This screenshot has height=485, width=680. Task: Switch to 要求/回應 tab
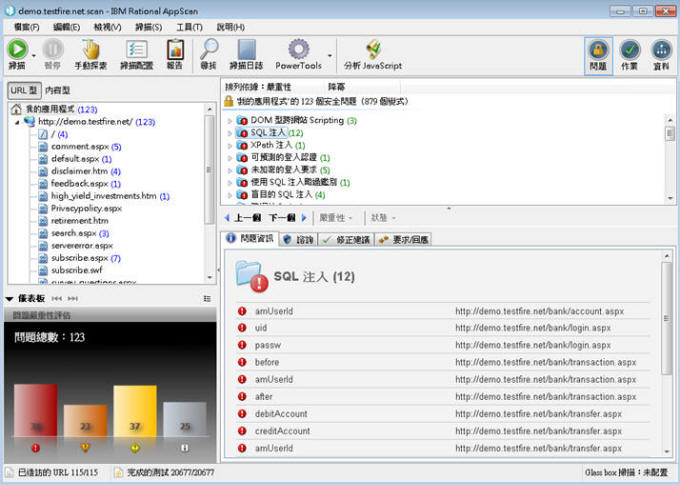point(404,239)
